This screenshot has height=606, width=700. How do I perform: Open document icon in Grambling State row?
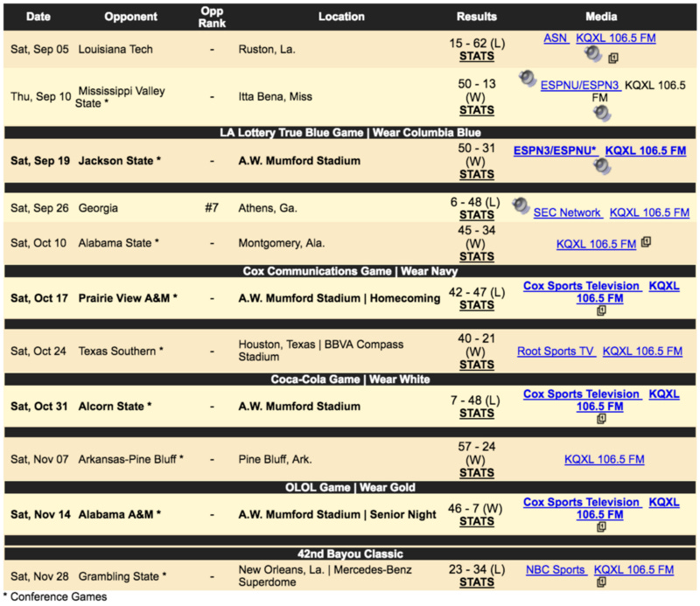(x=601, y=582)
